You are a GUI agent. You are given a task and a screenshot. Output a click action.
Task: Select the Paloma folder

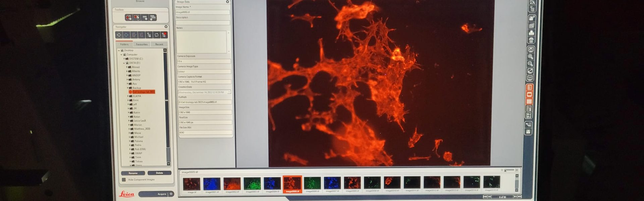(139, 141)
